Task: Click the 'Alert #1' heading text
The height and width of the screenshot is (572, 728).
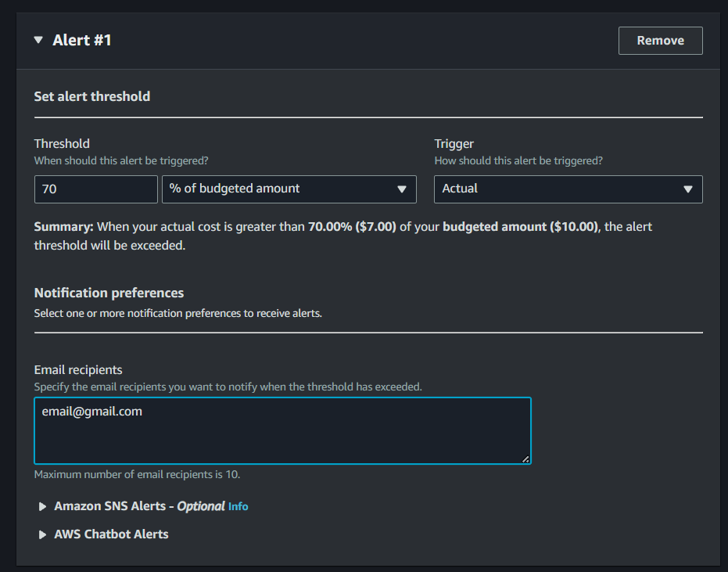Action: point(82,40)
